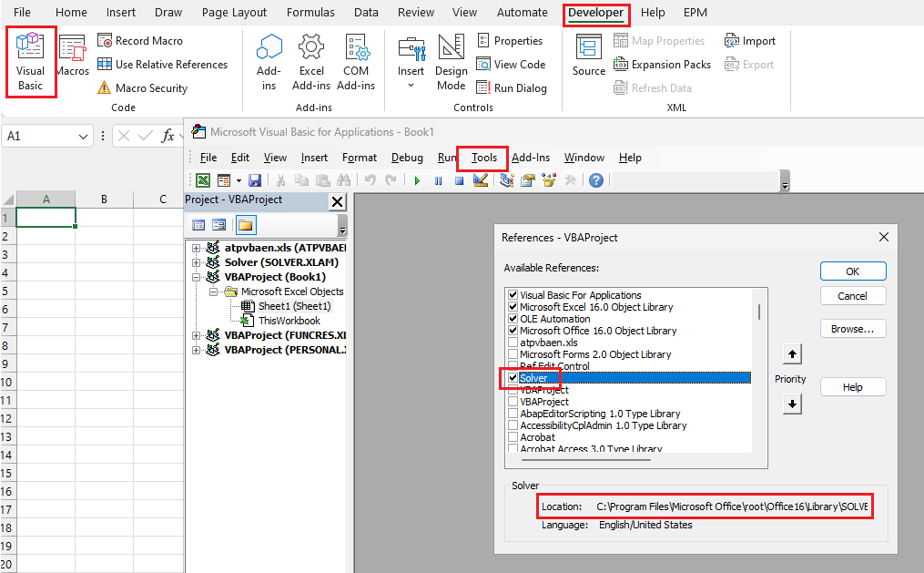Screen dimensions: 924x573
Task: Click View Code in Controls group
Action: (x=511, y=65)
